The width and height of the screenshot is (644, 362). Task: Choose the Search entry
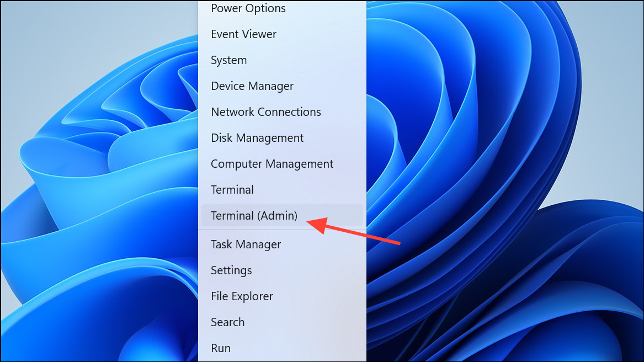click(282, 322)
